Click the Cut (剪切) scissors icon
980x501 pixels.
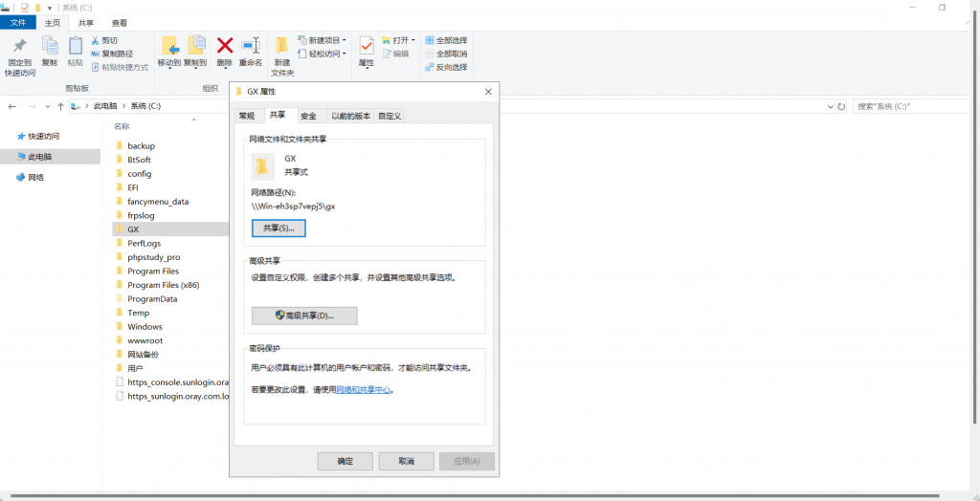[x=97, y=41]
